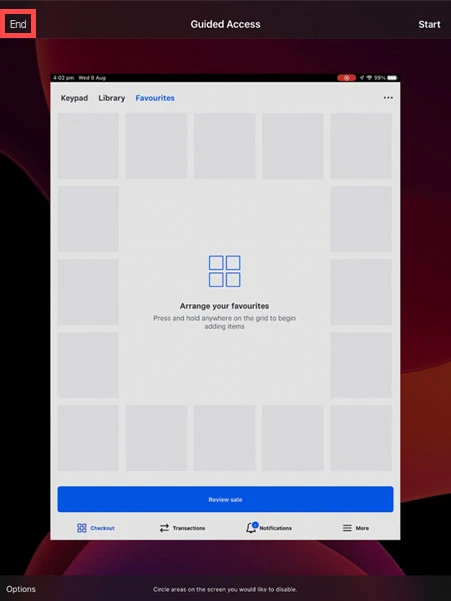The height and width of the screenshot is (601, 451).
Task: Open Notifications with the bell icon
Action: [x=269, y=528]
